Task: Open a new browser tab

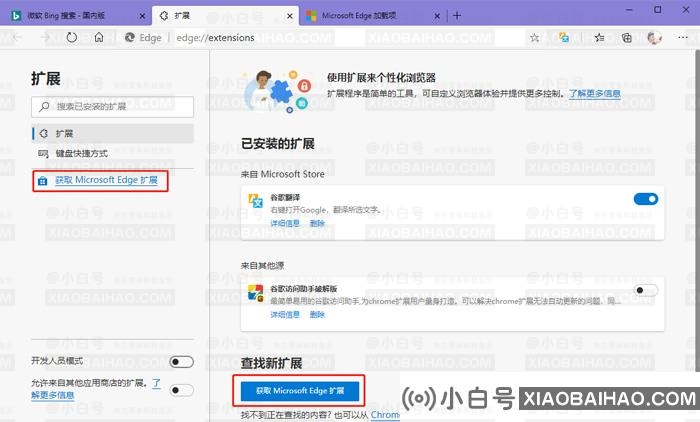Action: 457,16
